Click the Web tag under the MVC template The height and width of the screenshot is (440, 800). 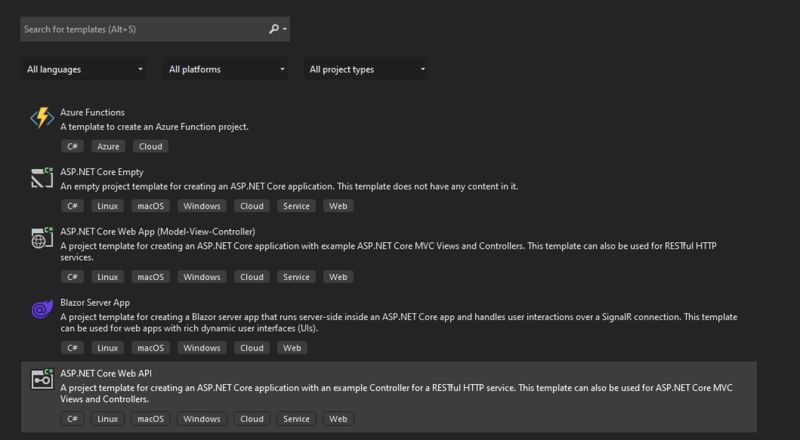pyautogui.click(x=338, y=277)
